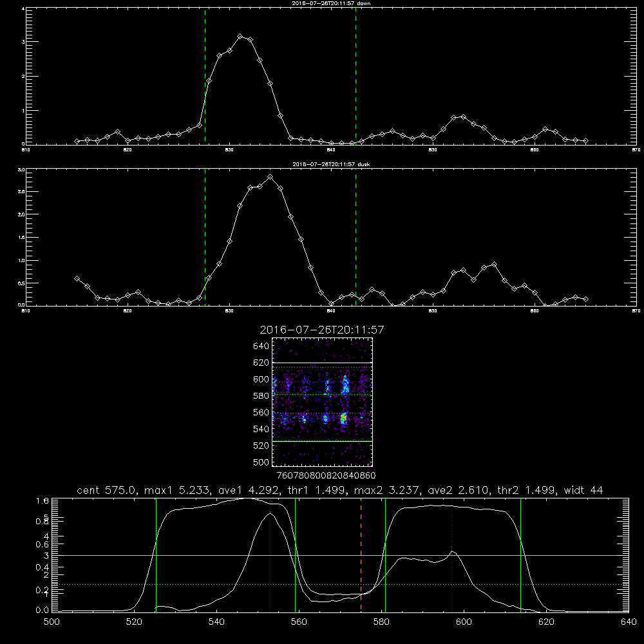Select the orange dashed center line at 575
Viewport: 644px width, 644px height.
click(361, 555)
